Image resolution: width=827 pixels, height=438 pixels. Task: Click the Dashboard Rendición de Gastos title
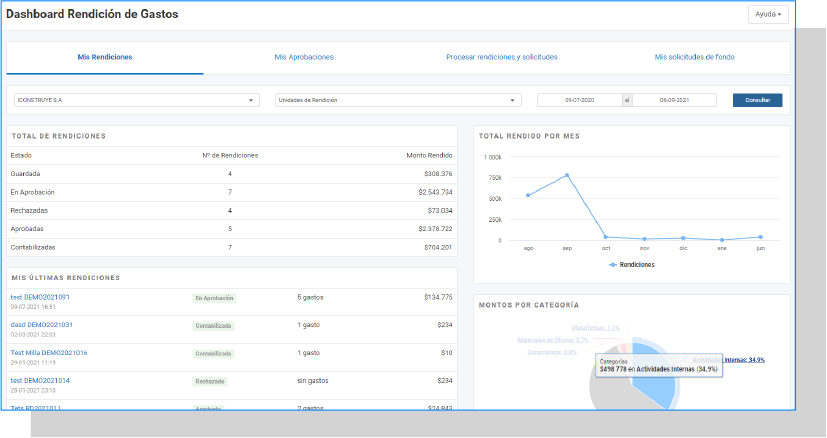click(x=92, y=14)
